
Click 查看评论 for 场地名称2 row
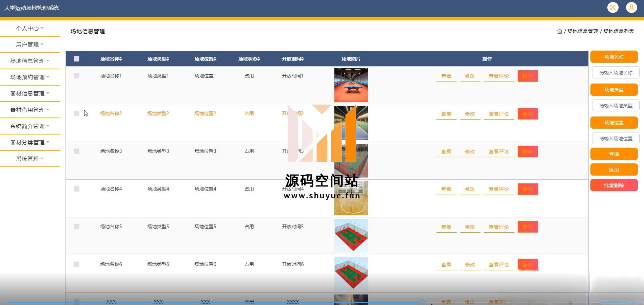[x=499, y=114]
